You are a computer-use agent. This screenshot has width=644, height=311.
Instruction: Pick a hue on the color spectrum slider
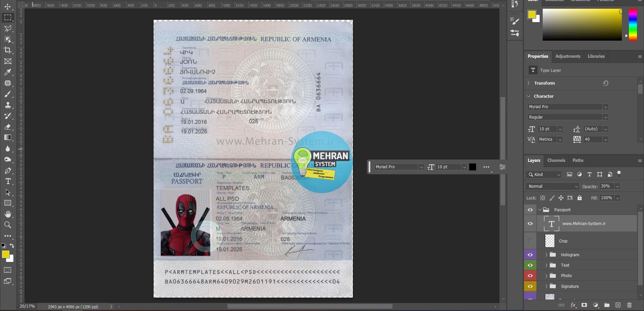pos(633,25)
